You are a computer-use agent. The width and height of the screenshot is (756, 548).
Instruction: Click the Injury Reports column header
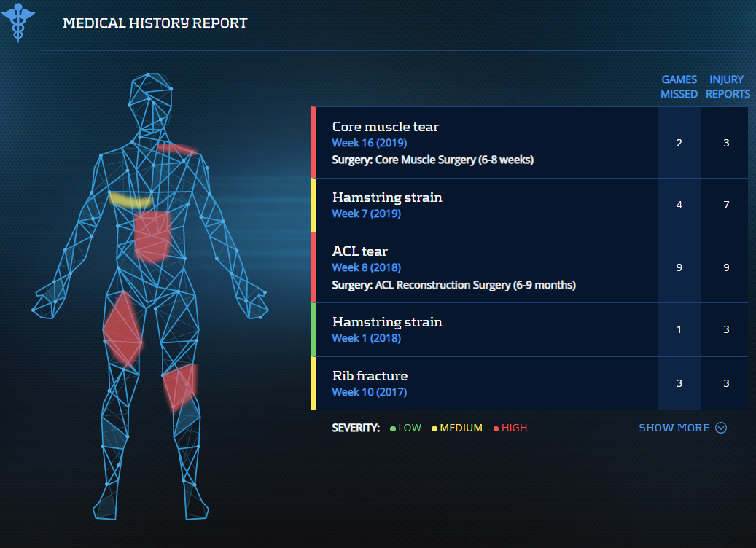tap(727, 87)
